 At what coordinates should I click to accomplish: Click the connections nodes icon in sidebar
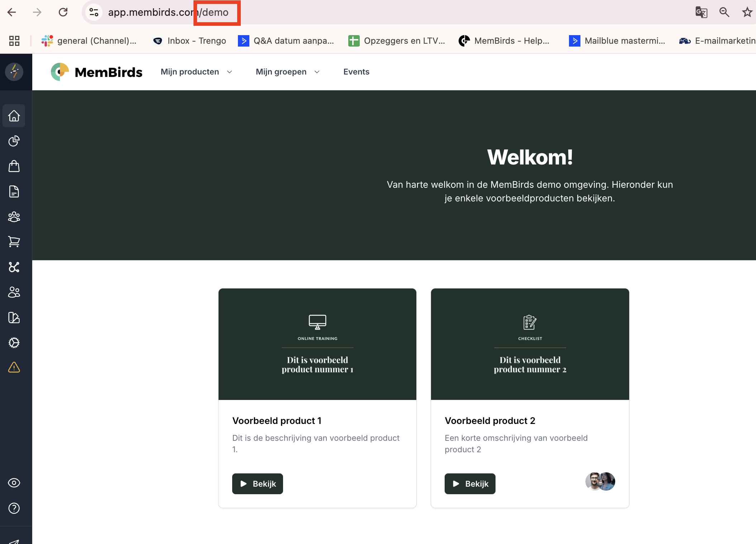[14, 267]
